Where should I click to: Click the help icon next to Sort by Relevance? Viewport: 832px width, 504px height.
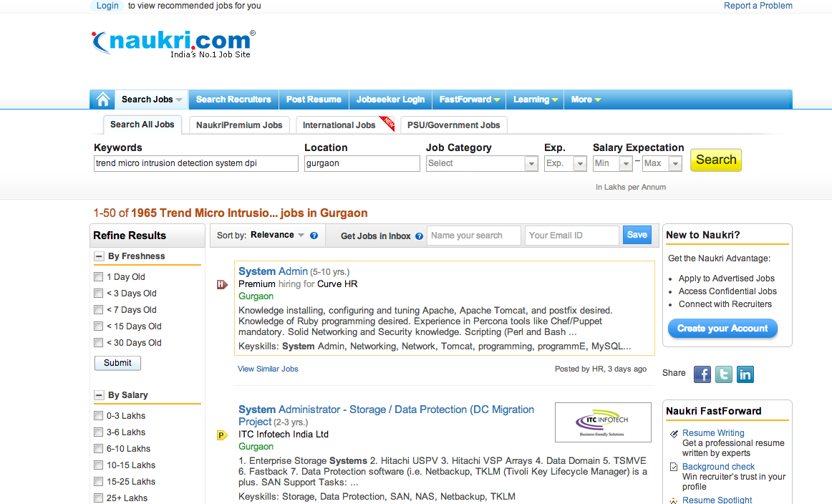[x=314, y=236]
